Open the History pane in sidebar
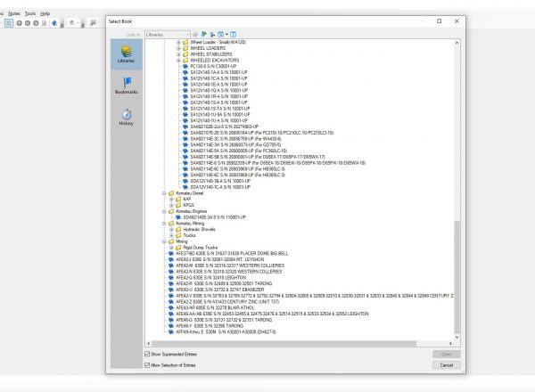The width and height of the screenshot is (535, 392). click(x=127, y=117)
